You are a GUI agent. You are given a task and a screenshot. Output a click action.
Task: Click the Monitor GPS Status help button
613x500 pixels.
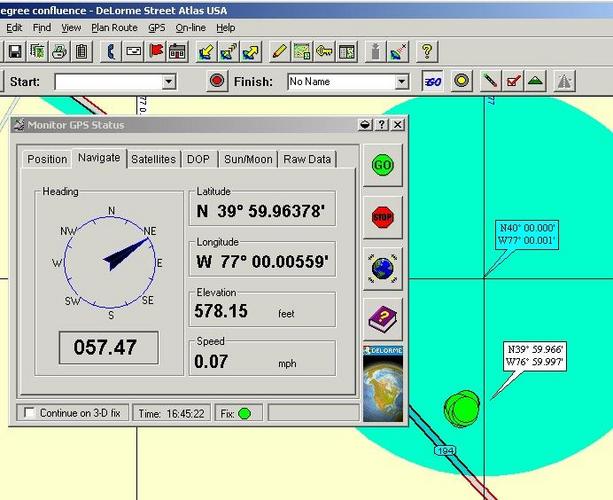click(381, 125)
